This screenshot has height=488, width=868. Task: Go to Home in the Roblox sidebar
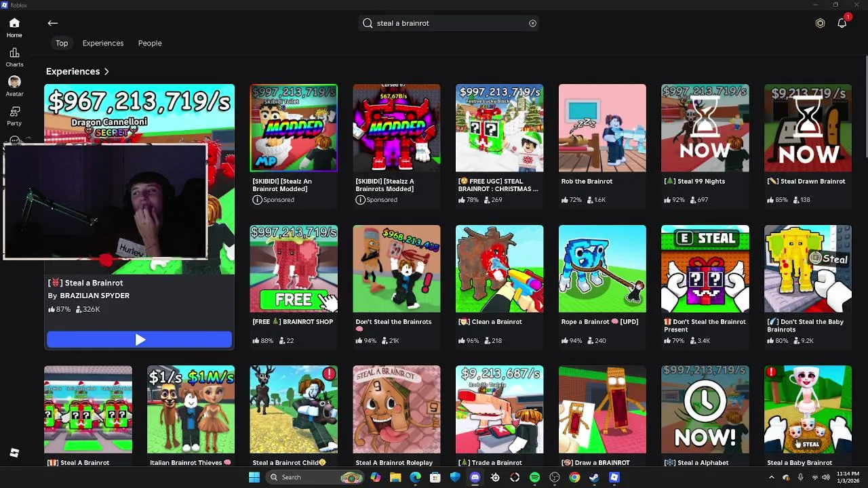coord(14,27)
